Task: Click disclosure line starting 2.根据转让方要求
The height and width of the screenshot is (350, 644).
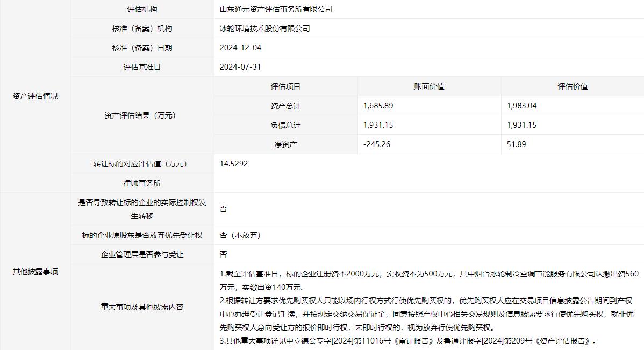Action: pyautogui.click(x=427, y=314)
